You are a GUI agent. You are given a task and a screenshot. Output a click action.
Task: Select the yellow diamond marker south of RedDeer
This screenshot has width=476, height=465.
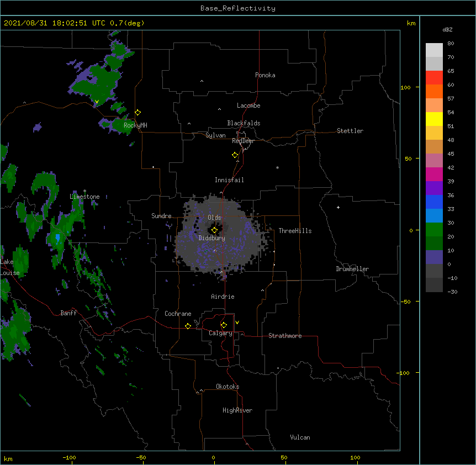(235, 155)
